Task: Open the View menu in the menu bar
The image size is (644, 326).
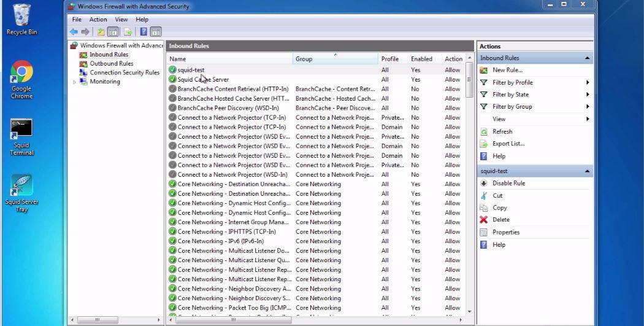Action: click(121, 19)
